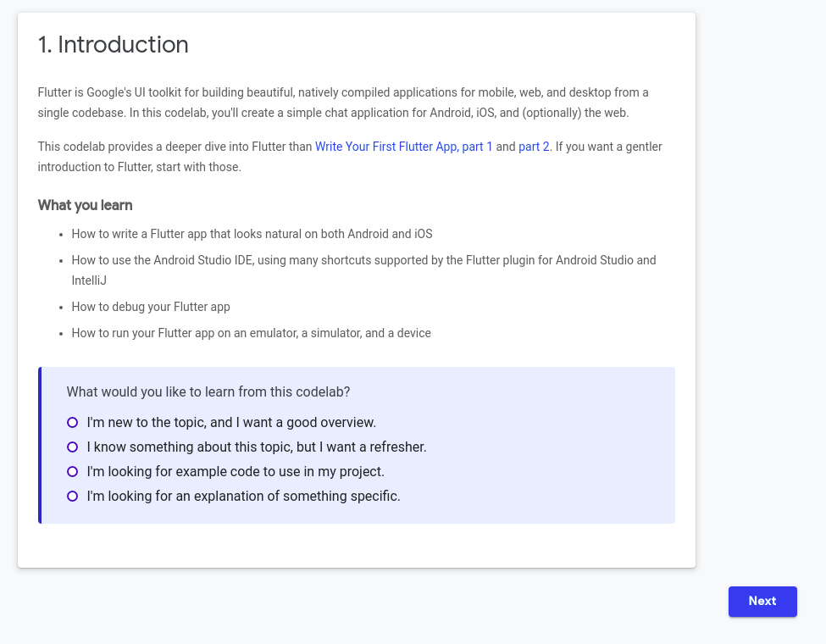Click the first paragraph about Google's UI toolkit

[343, 103]
